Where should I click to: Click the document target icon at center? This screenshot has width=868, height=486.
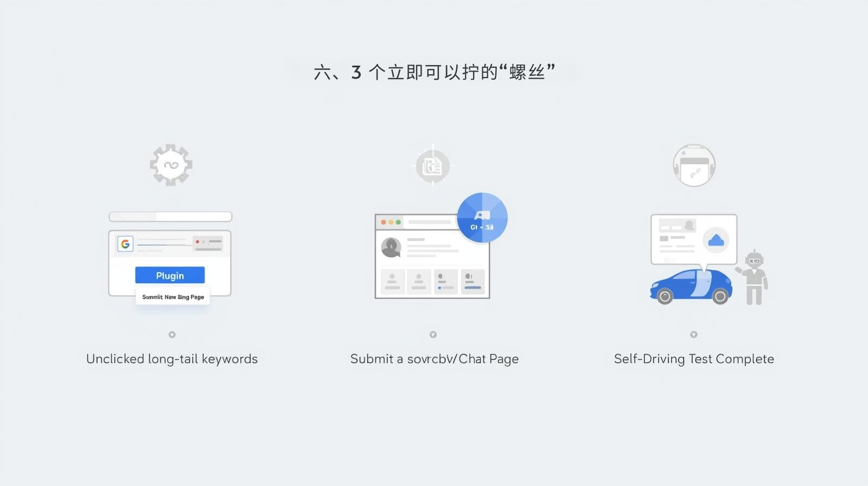(433, 166)
